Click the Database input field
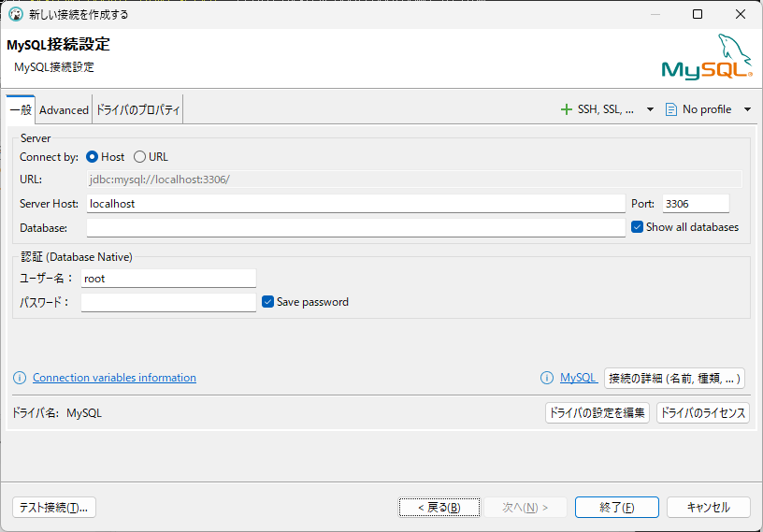 tap(355, 227)
